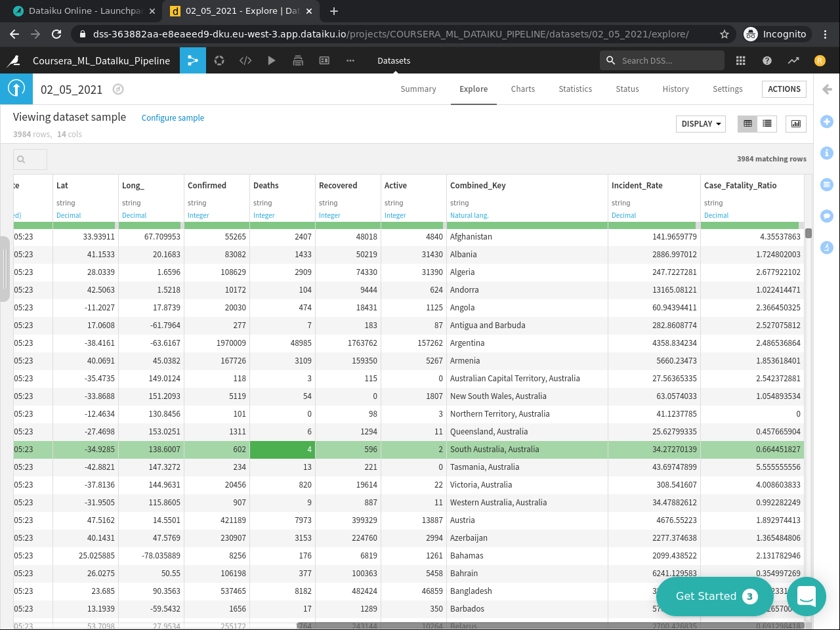This screenshot has width=840, height=630.
Task: Click the code notebooks icon in navbar
Action: click(245, 60)
